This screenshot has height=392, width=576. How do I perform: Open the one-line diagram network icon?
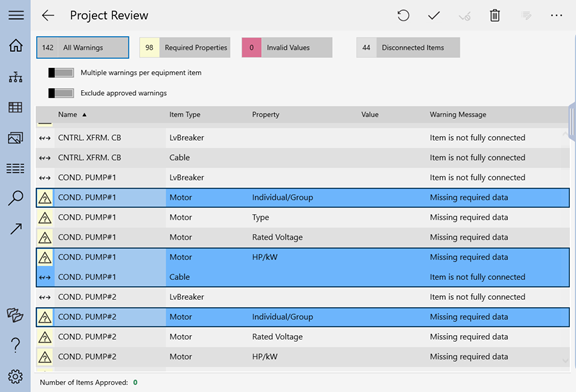point(16,76)
